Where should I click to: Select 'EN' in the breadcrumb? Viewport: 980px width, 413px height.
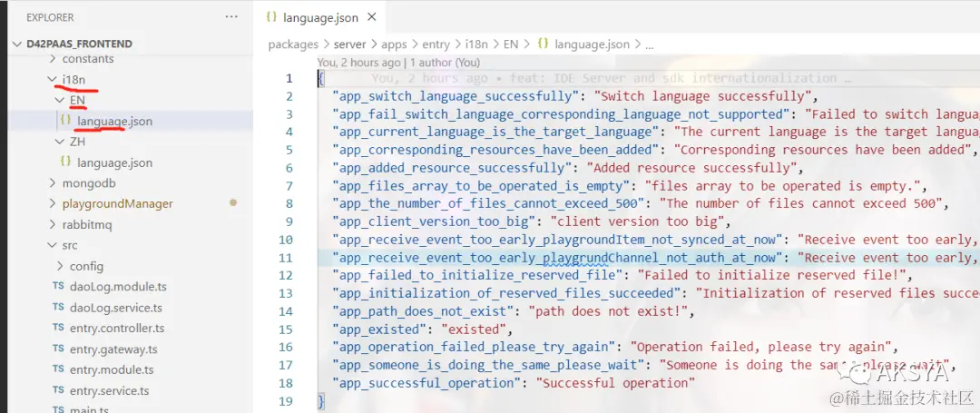pyautogui.click(x=511, y=44)
